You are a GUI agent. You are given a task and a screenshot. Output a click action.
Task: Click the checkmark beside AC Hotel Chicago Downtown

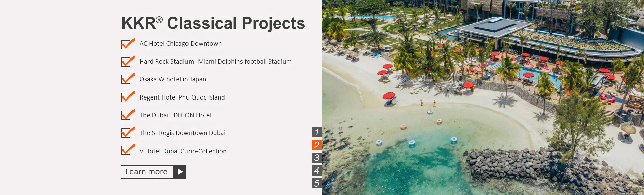point(127,44)
